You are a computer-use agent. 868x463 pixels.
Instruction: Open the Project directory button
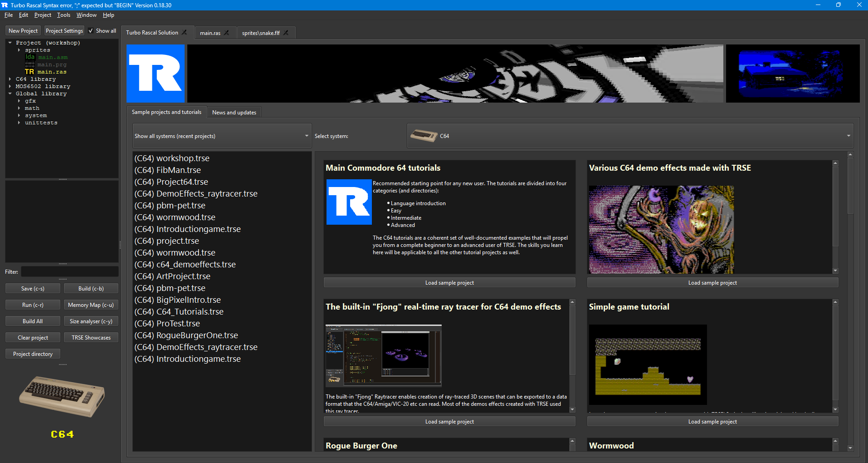coord(33,354)
